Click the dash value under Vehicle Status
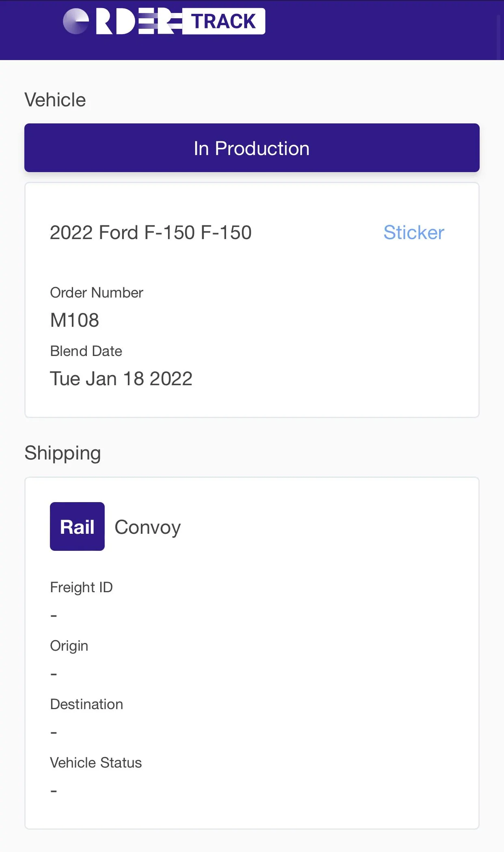Viewport: 504px width, 852px height. [54, 791]
